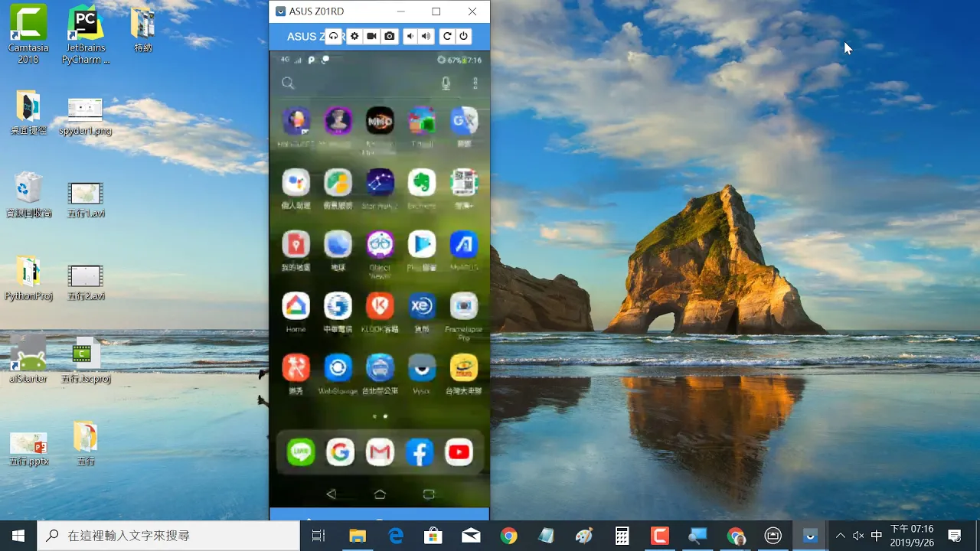980x551 pixels.
Task: Open Gmail in the phone dock
Action: pos(380,452)
